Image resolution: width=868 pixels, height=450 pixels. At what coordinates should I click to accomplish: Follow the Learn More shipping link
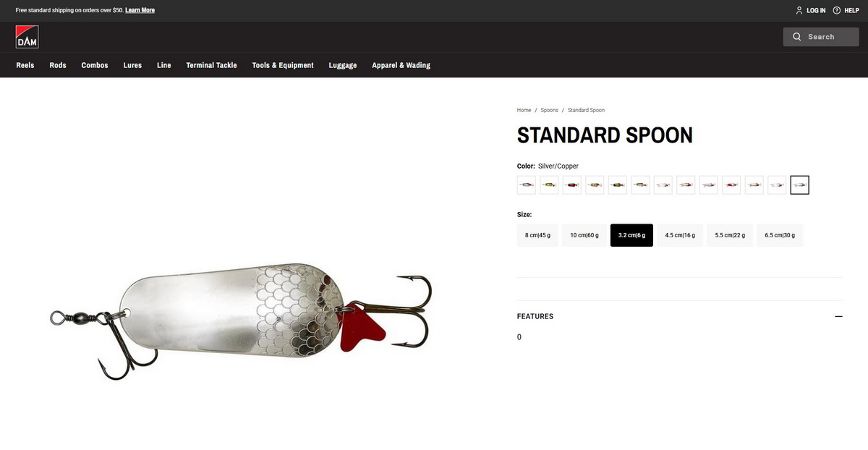[140, 10]
